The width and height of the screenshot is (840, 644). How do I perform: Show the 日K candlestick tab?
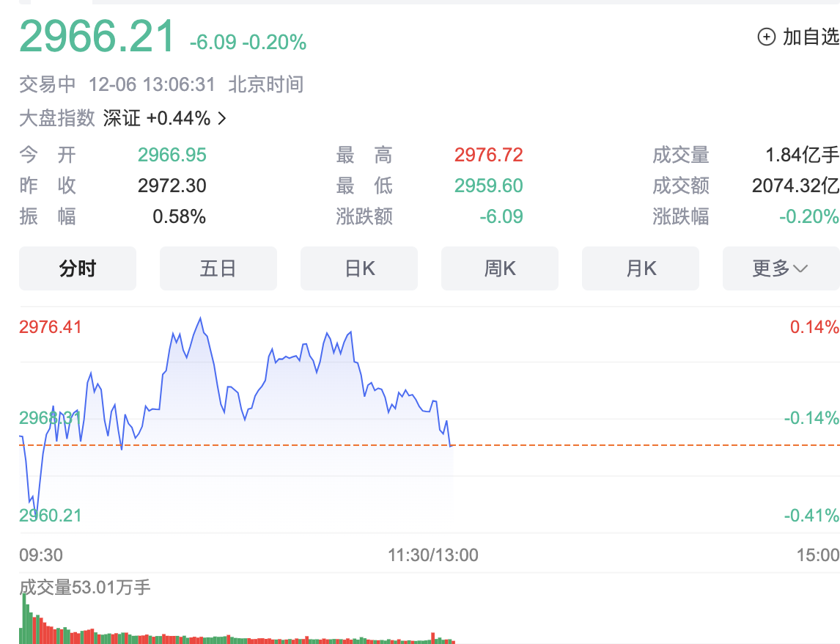tap(359, 268)
